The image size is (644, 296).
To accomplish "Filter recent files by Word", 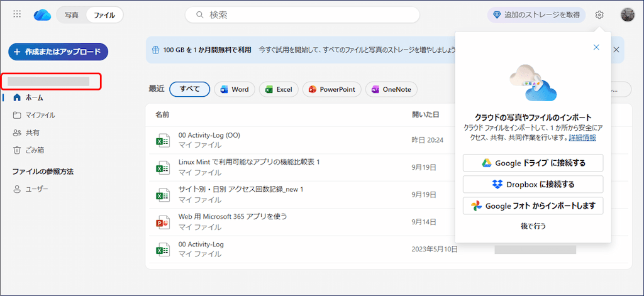I will pos(235,89).
